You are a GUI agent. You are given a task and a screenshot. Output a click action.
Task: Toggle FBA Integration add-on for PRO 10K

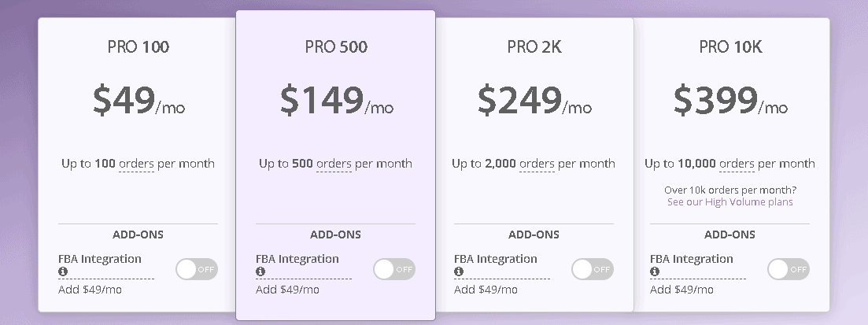[789, 269]
